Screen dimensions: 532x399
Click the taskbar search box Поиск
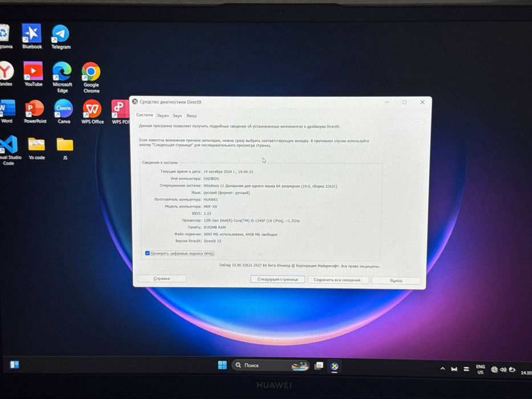coord(270,365)
